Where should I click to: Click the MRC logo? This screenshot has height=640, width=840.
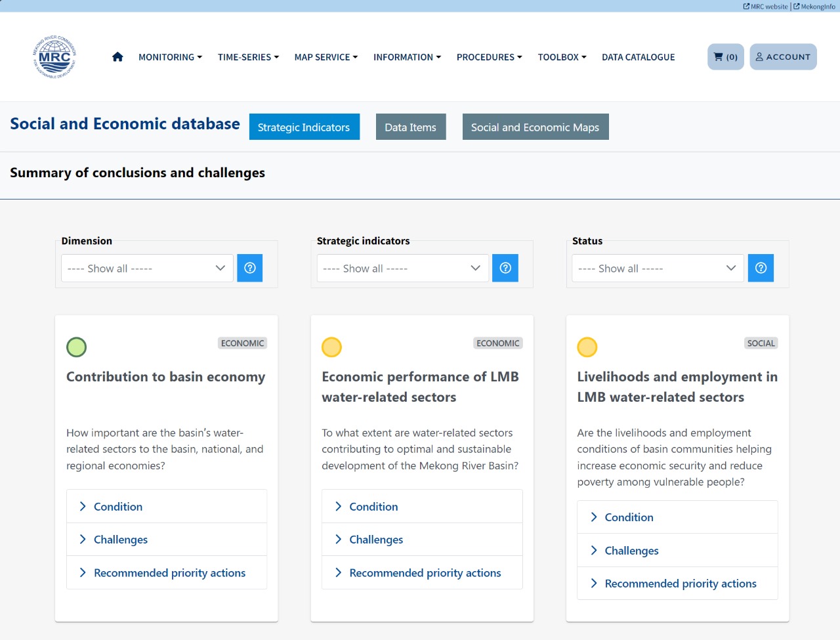pyautogui.click(x=54, y=57)
